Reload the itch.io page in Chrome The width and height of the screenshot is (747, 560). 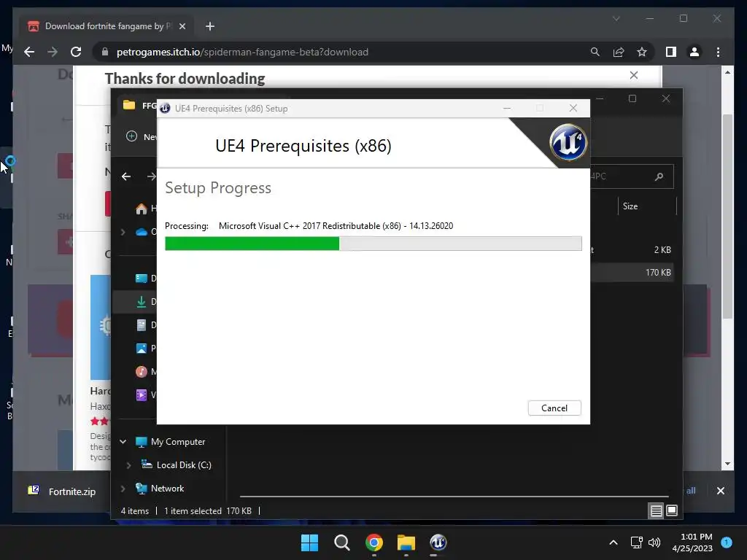76,52
